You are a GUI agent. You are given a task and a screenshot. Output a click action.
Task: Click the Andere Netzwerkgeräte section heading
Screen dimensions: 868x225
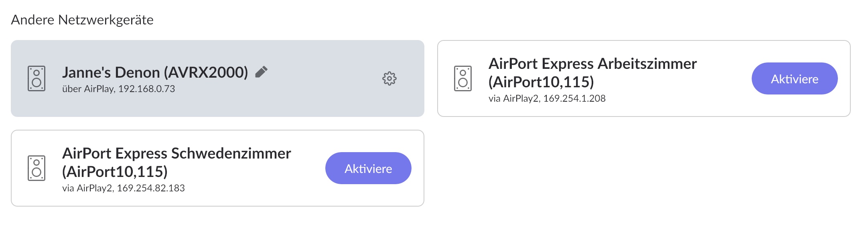pyautogui.click(x=82, y=20)
